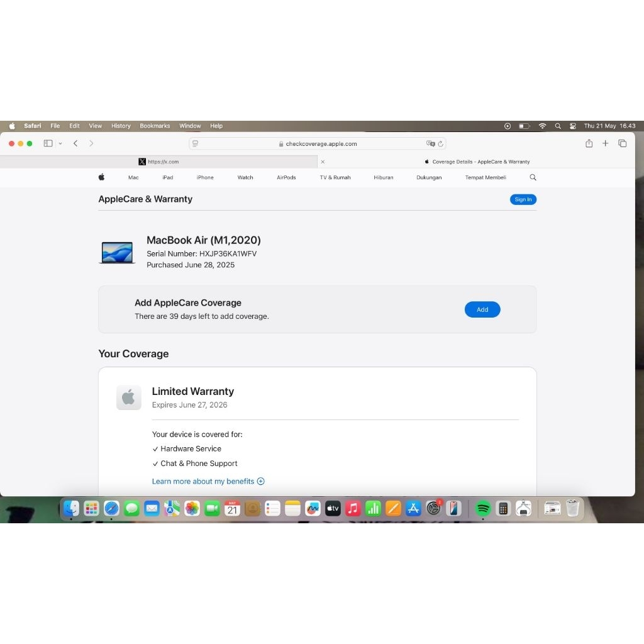Open the page menu icon in address bar
The height and width of the screenshot is (644, 644).
pos(196,143)
